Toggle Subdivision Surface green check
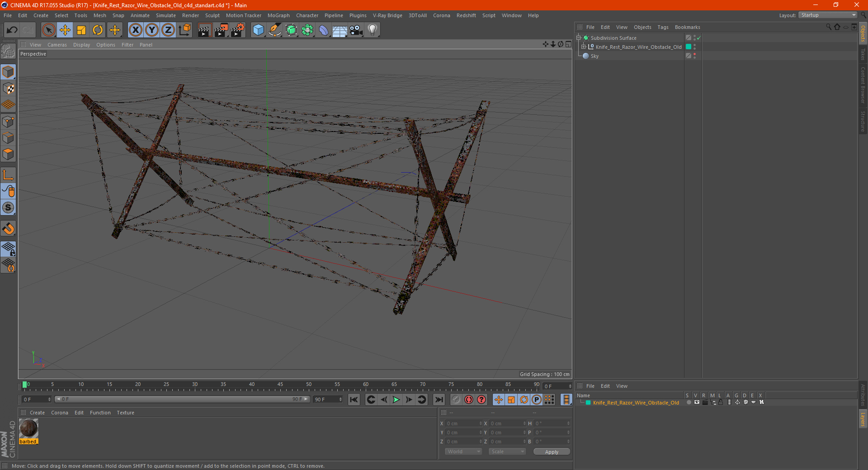Screen dimensions: 868x470 [x=698, y=38]
